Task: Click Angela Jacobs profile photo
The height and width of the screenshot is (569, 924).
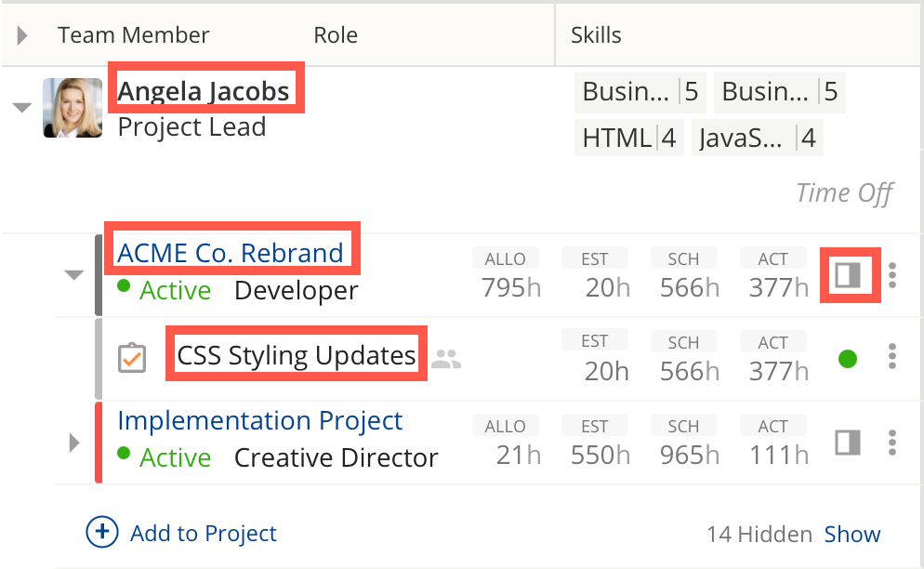Action: [73, 108]
